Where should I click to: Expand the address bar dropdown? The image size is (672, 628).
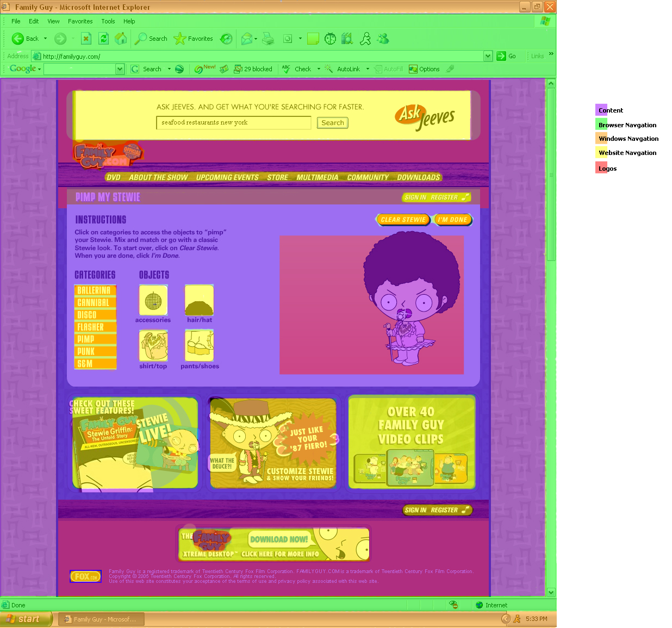pos(488,56)
